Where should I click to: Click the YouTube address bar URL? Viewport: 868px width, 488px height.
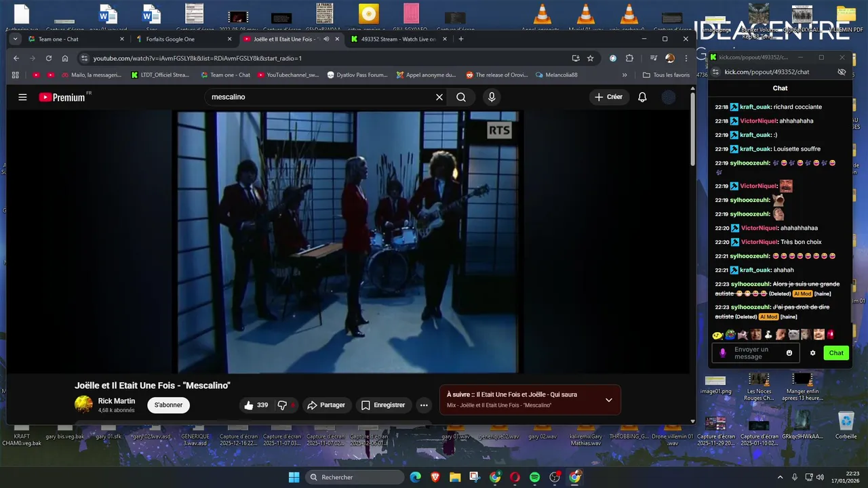pyautogui.click(x=197, y=58)
